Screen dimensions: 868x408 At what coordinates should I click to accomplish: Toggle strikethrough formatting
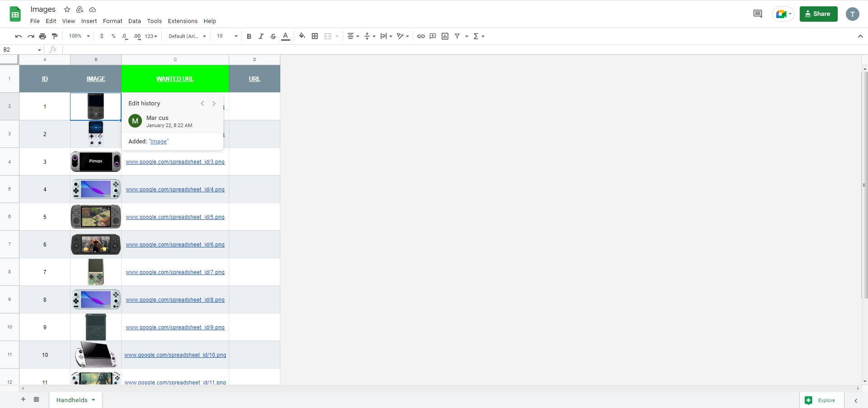coord(273,36)
